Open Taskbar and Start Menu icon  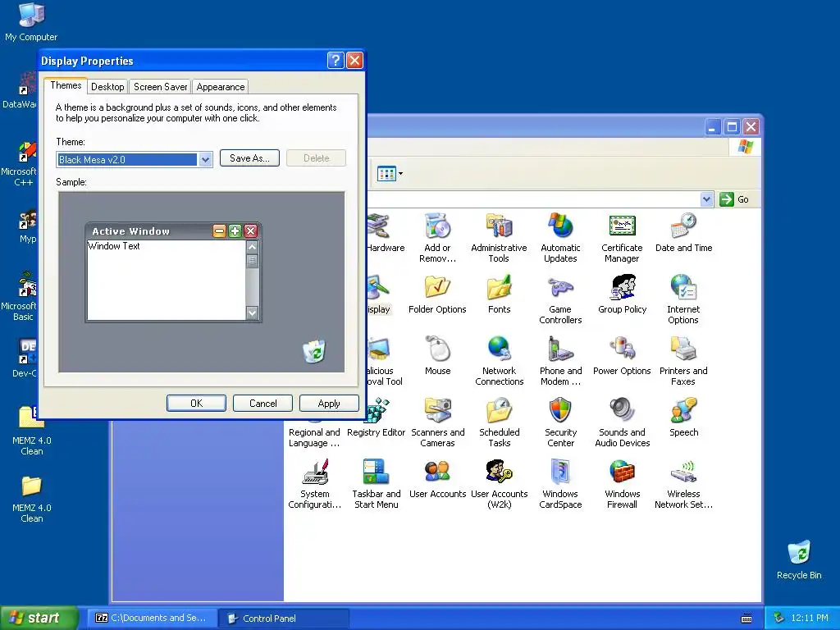click(376, 484)
